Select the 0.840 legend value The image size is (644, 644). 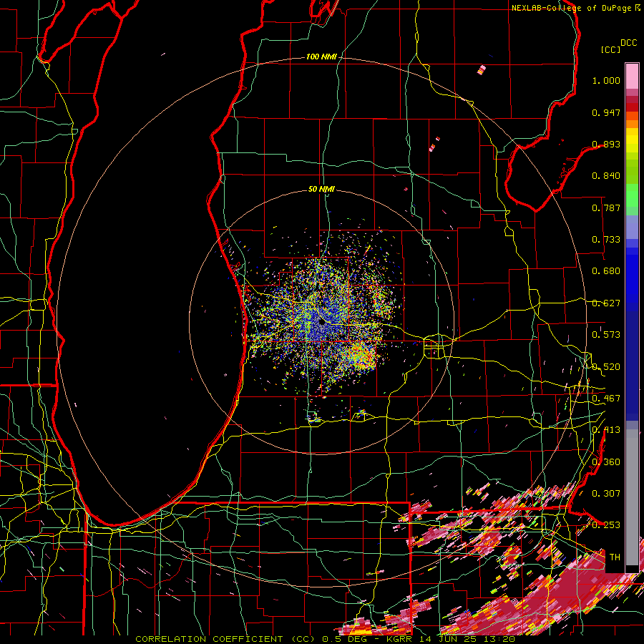(x=606, y=176)
